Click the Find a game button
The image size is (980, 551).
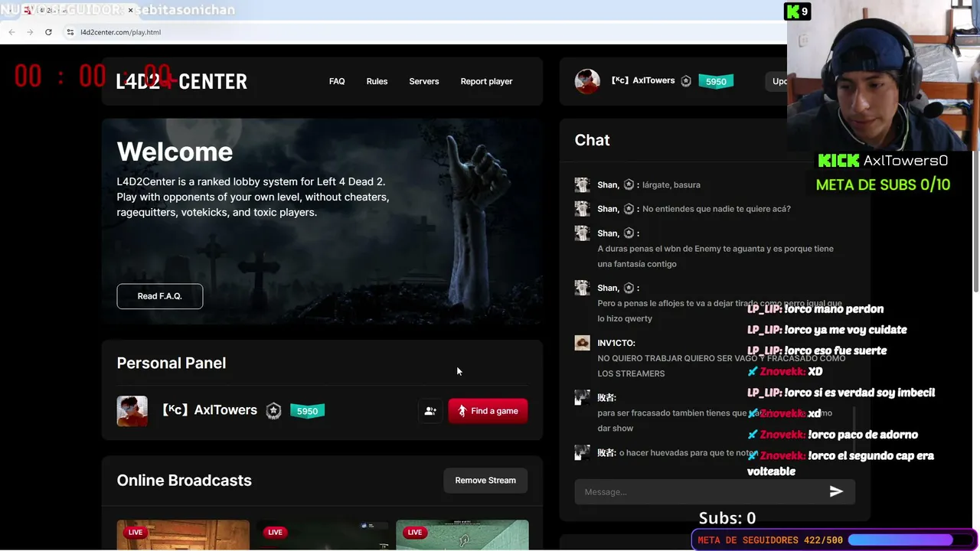pos(488,411)
